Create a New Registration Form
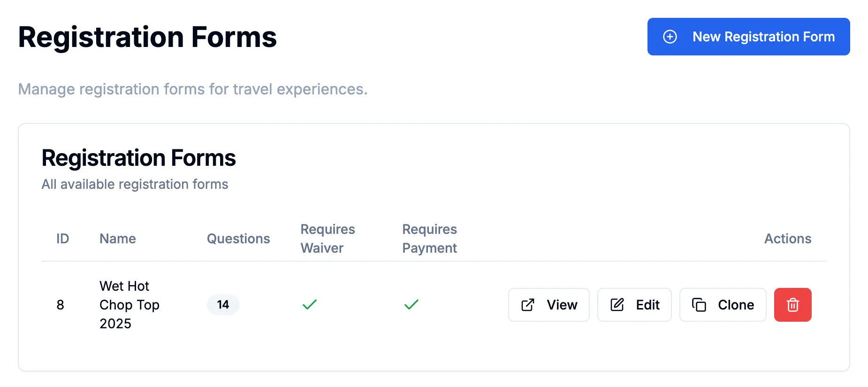The image size is (868, 387). click(x=749, y=37)
